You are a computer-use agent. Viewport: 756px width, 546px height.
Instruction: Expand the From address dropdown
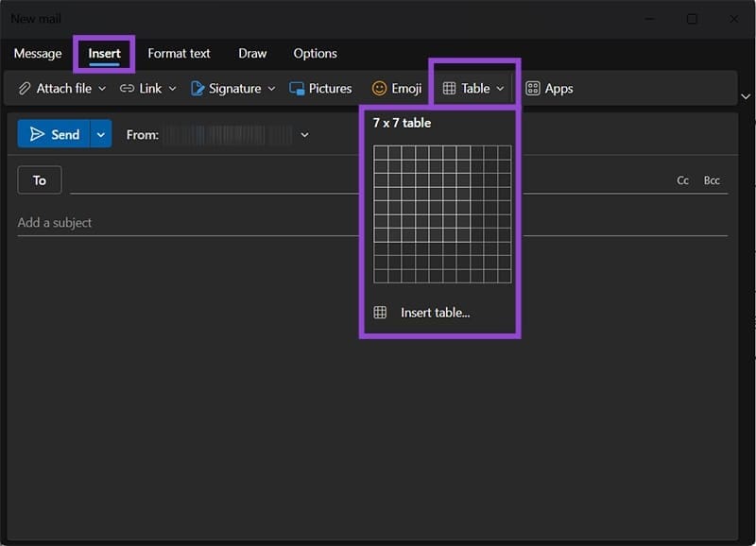pyautogui.click(x=304, y=135)
